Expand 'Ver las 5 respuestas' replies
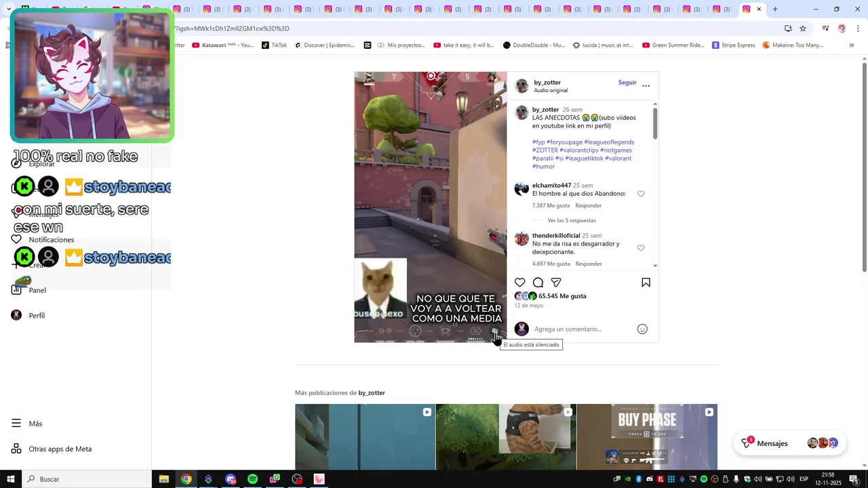Image resolution: width=868 pixels, height=488 pixels. (x=572, y=221)
